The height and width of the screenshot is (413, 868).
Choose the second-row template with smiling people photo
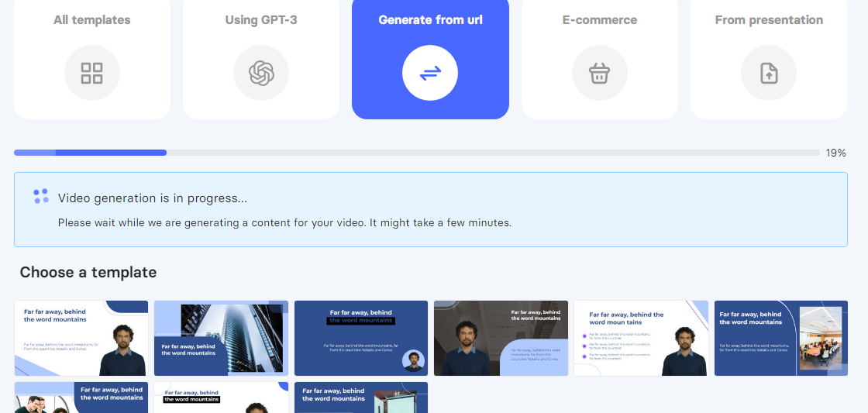[x=81, y=398]
